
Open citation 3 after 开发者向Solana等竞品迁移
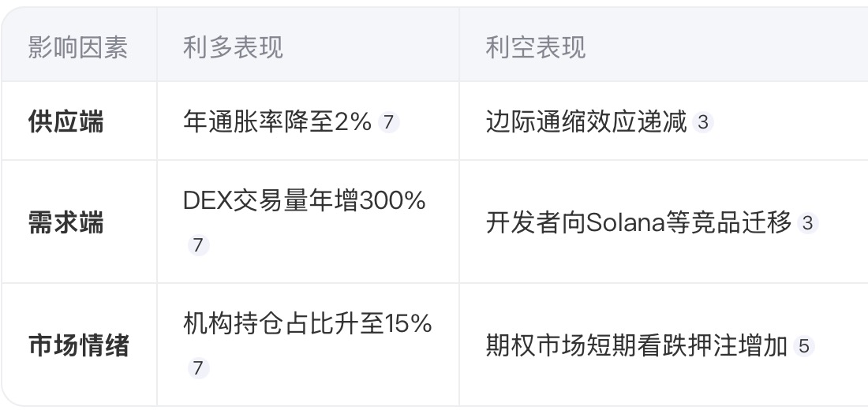tap(808, 223)
